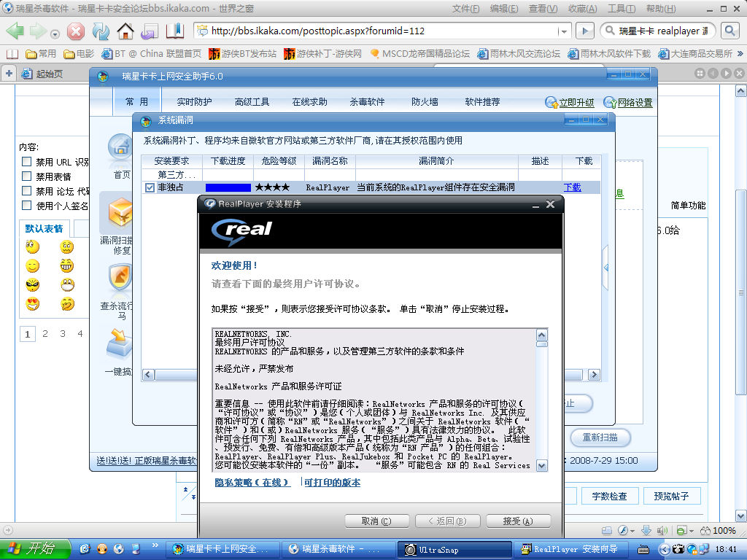747x560 pixels.
Task: Open the 帮助(H) menu
Action: click(x=661, y=9)
